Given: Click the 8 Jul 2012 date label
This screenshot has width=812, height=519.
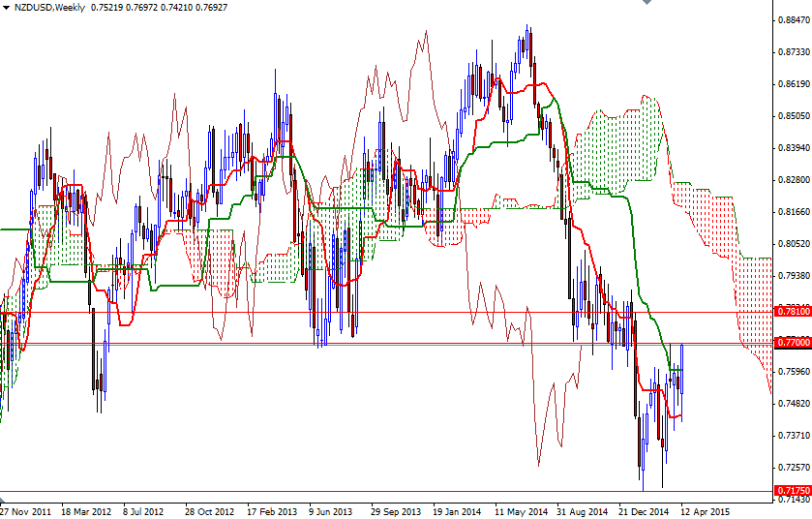Looking at the screenshot, I should 143,512.
